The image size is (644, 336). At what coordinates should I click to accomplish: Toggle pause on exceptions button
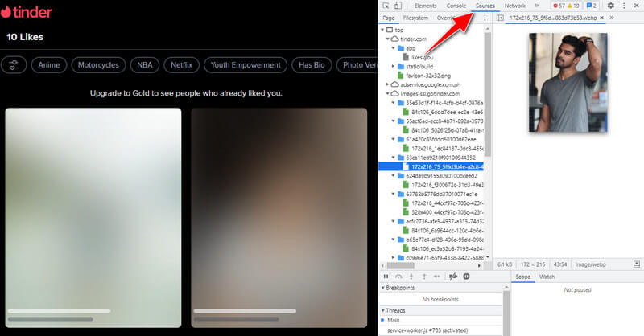(467, 276)
